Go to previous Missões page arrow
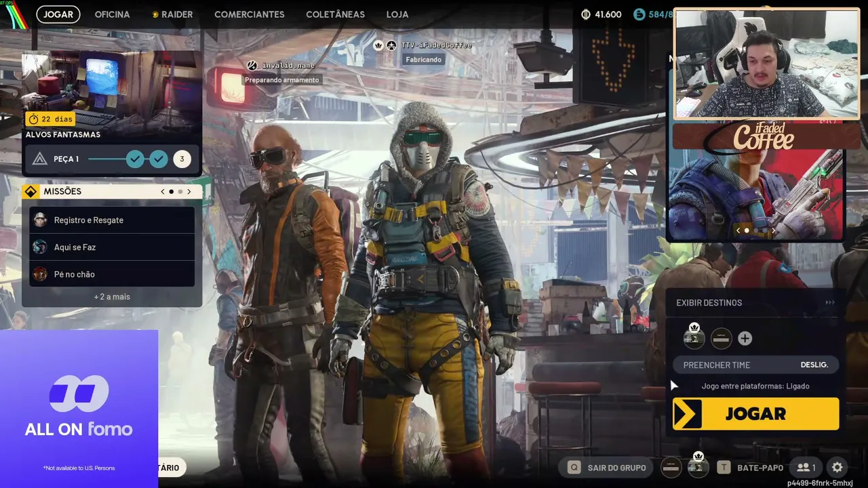The width and height of the screenshot is (868, 488). click(163, 192)
